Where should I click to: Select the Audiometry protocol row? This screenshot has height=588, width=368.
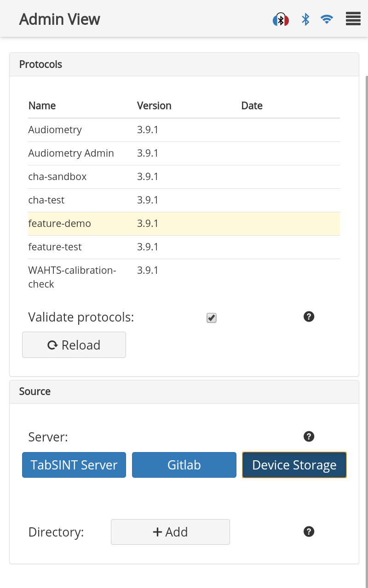tap(184, 130)
